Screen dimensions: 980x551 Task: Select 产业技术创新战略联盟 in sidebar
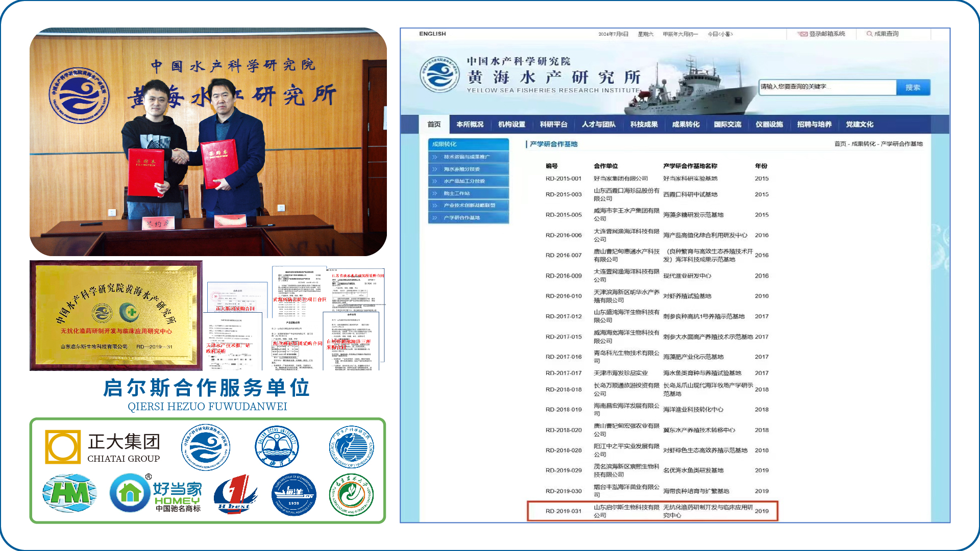tap(469, 206)
